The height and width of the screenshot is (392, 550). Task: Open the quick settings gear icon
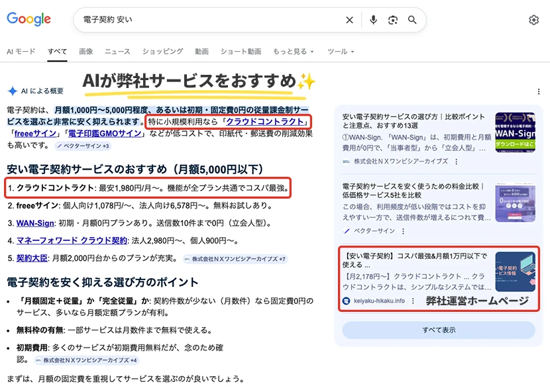tap(534, 21)
